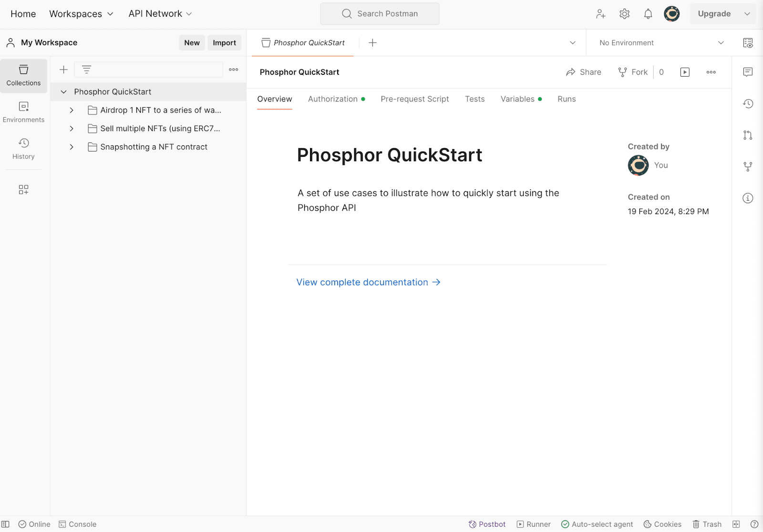Open the notifications bell
The height and width of the screenshot is (532, 763).
(648, 14)
